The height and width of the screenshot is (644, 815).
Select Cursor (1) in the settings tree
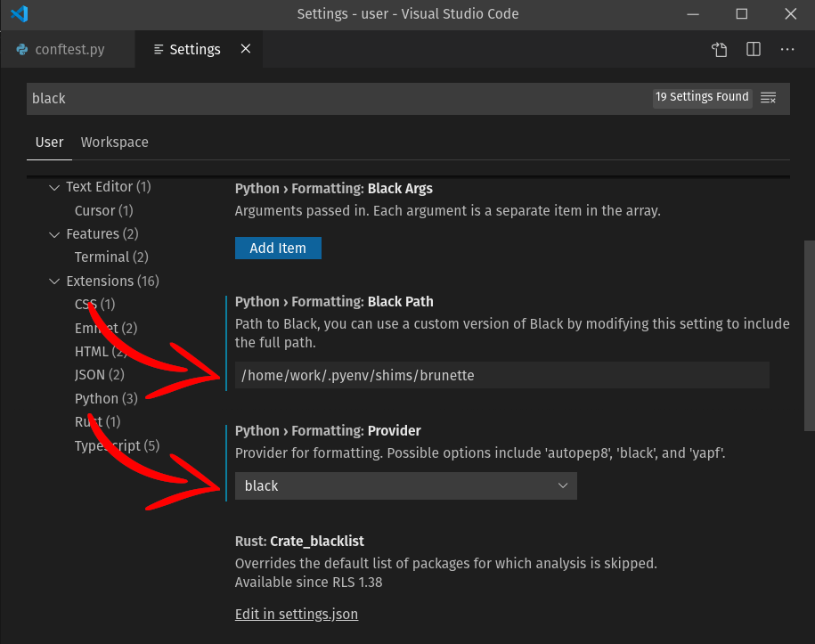pos(104,210)
